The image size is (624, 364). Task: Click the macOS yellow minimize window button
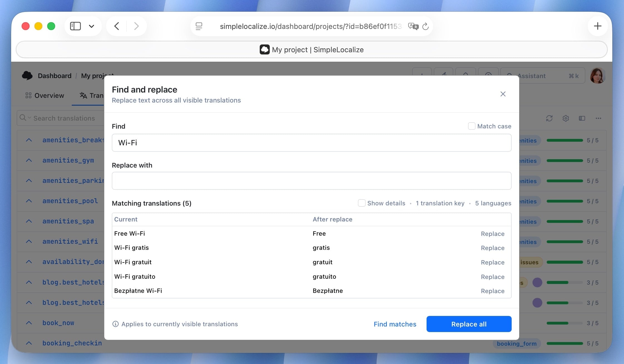coord(38,26)
